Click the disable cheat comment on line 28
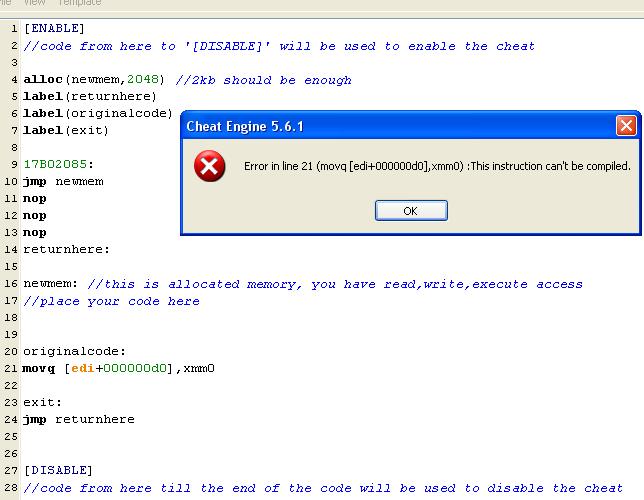The width and height of the screenshot is (644, 500). click(323, 488)
